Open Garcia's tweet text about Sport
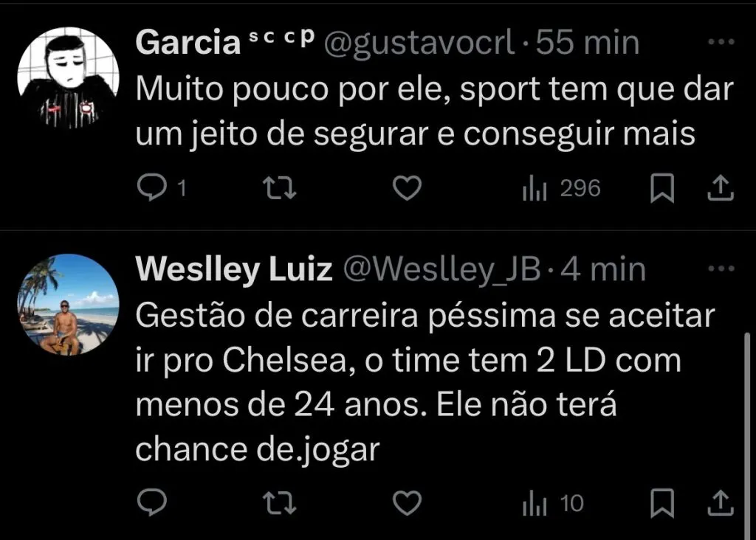 pyautogui.click(x=434, y=112)
